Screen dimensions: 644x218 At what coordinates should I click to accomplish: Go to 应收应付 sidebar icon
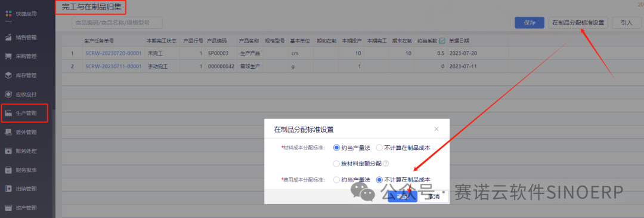click(8, 94)
